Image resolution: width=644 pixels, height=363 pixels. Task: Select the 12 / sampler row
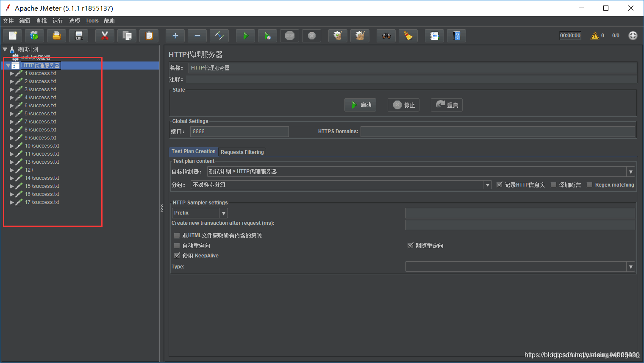click(x=29, y=170)
